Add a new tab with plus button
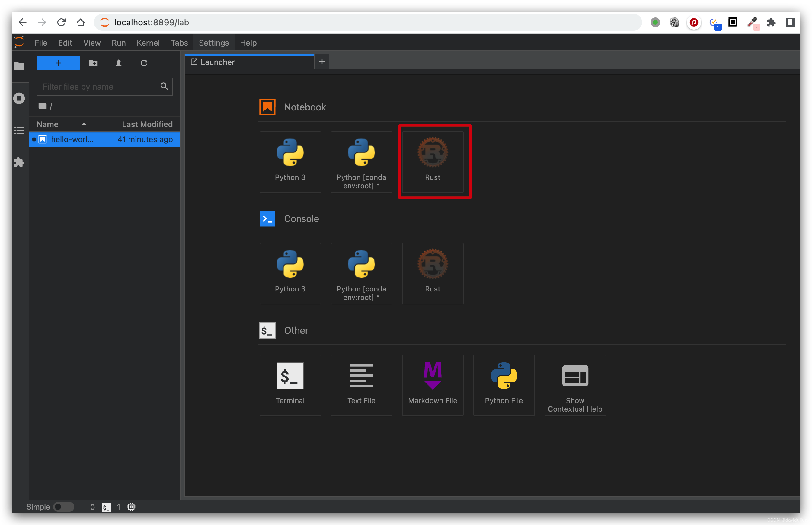This screenshot has width=812, height=525. pos(321,62)
